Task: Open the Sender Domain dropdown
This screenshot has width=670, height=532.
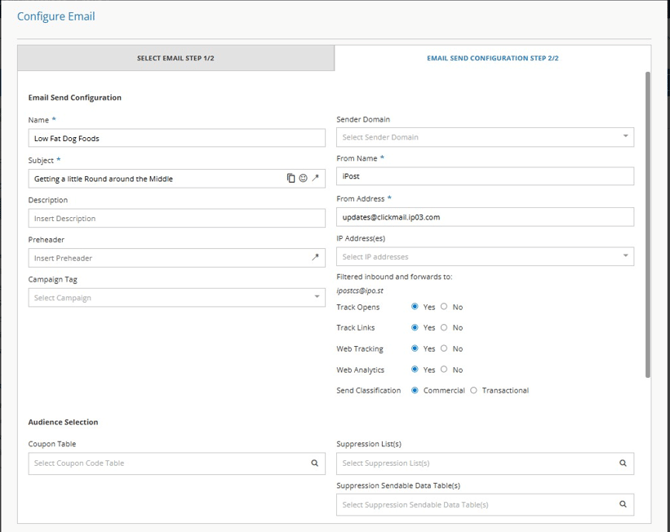Action: (x=485, y=137)
